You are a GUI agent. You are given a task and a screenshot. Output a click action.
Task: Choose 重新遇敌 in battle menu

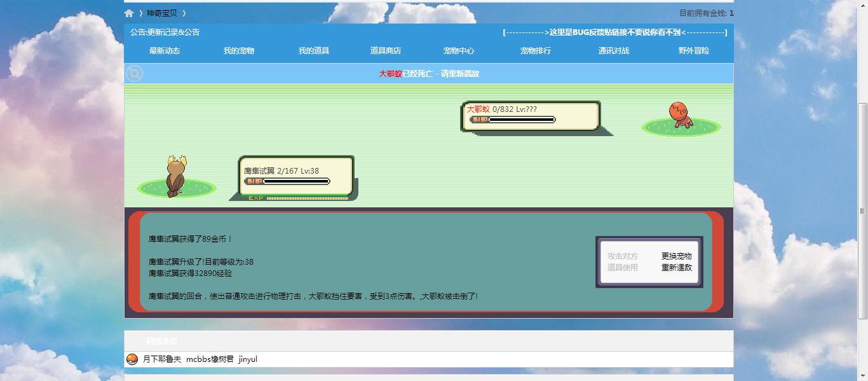[677, 268]
